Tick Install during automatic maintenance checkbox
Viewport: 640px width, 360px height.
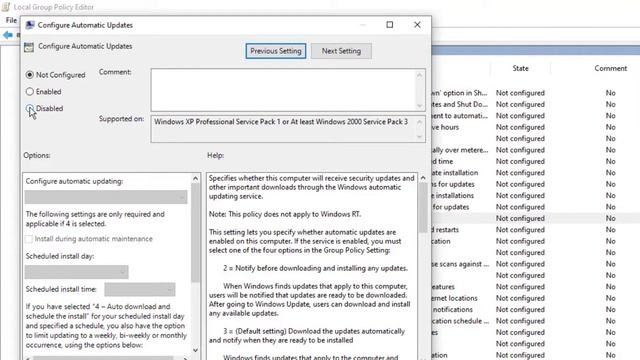tap(29, 239)
